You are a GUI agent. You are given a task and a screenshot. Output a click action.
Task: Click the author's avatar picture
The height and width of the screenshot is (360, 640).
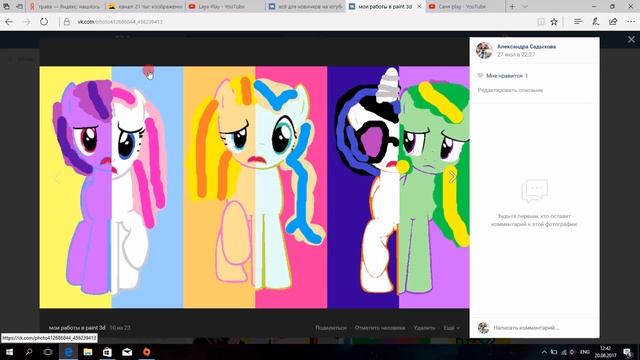484,51
